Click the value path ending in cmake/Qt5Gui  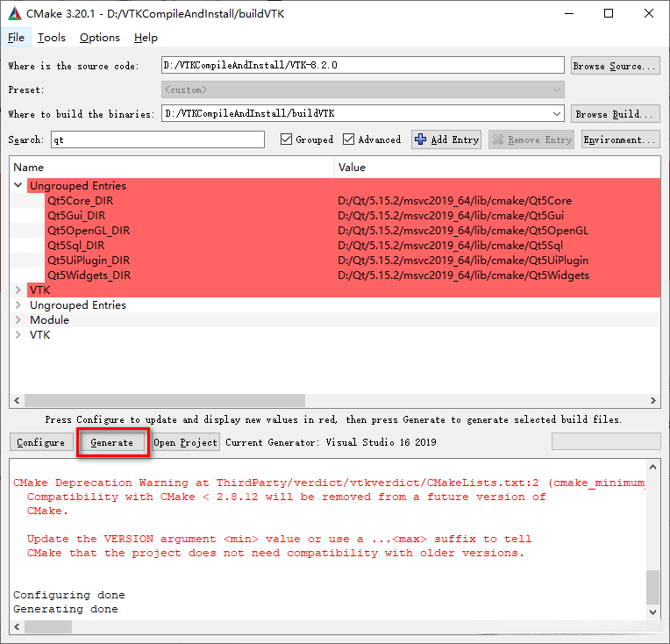click(451, 216)
